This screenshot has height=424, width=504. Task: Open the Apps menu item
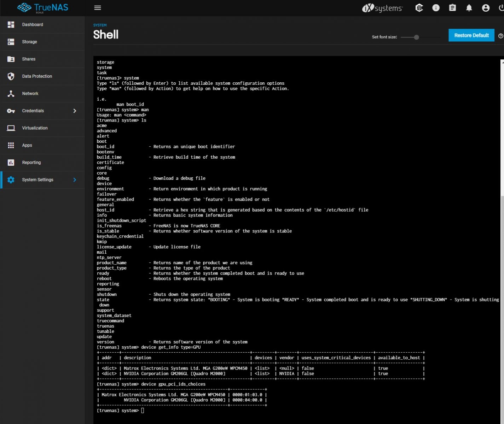42,145
